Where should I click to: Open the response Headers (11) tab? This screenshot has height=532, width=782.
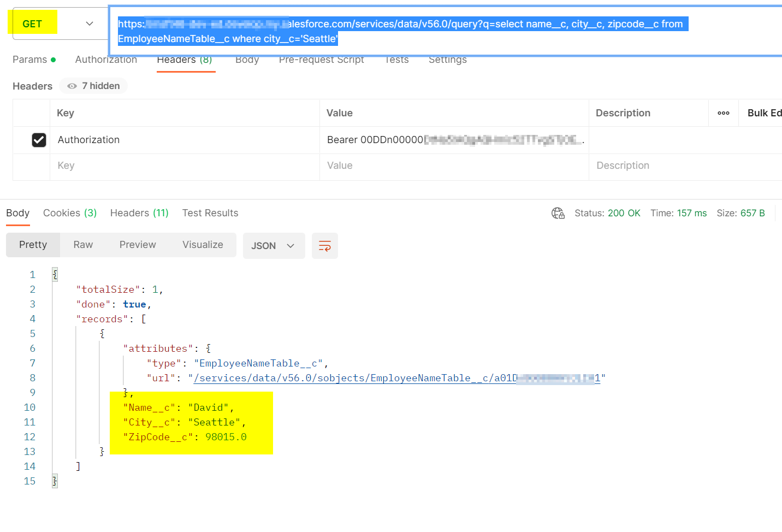(x=139, y=213)
